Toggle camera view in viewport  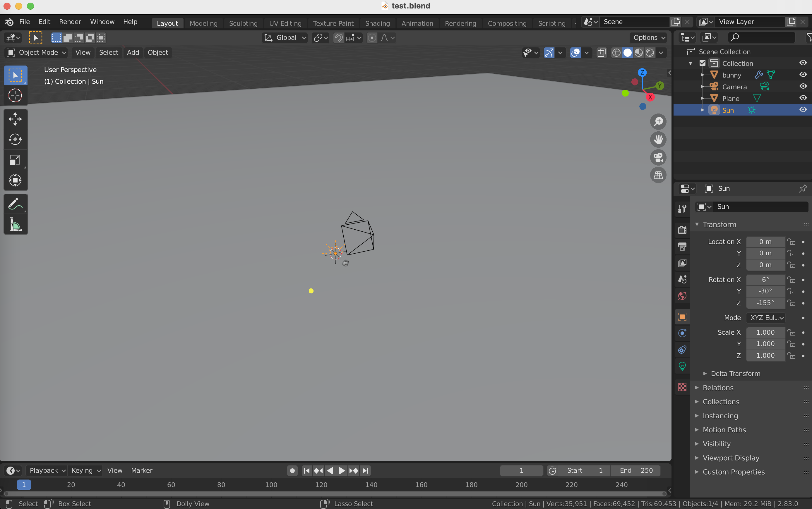[x=658, y=158]
